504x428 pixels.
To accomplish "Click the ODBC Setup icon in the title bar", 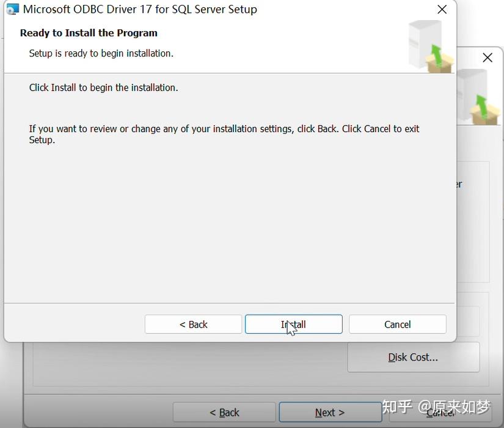I will click(x=13, y=9).
